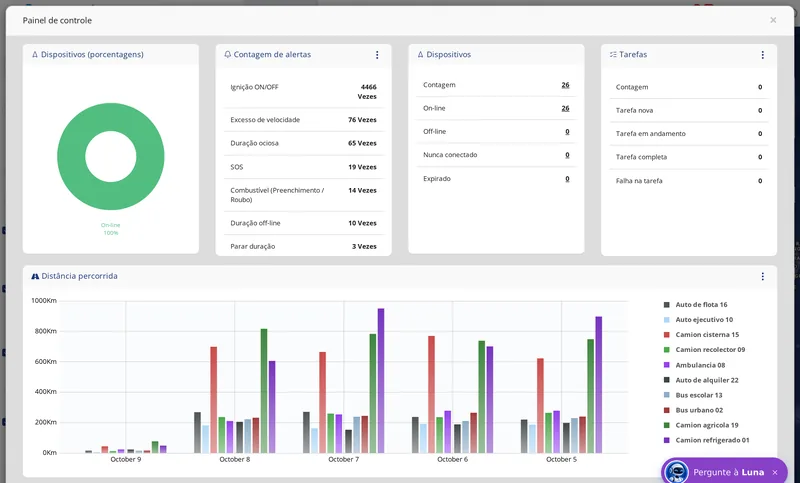Open Distância percorrida options menu
The image size is (800, 483).
[762, 276]
